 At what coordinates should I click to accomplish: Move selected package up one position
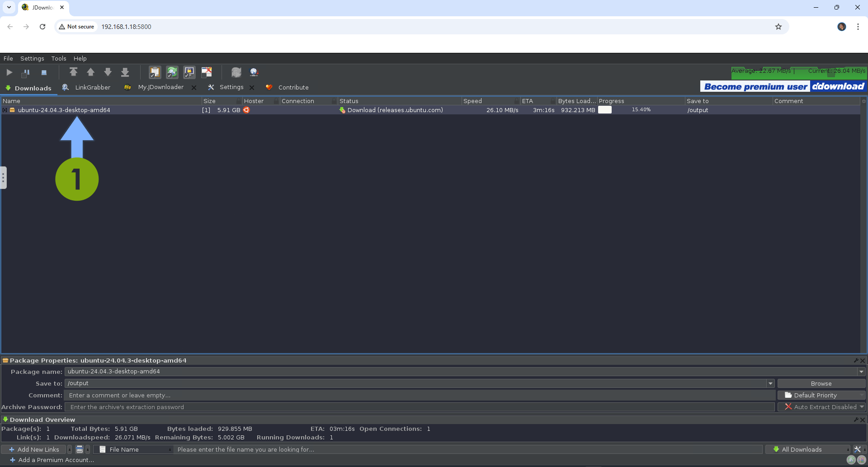(x=90, y=72)
